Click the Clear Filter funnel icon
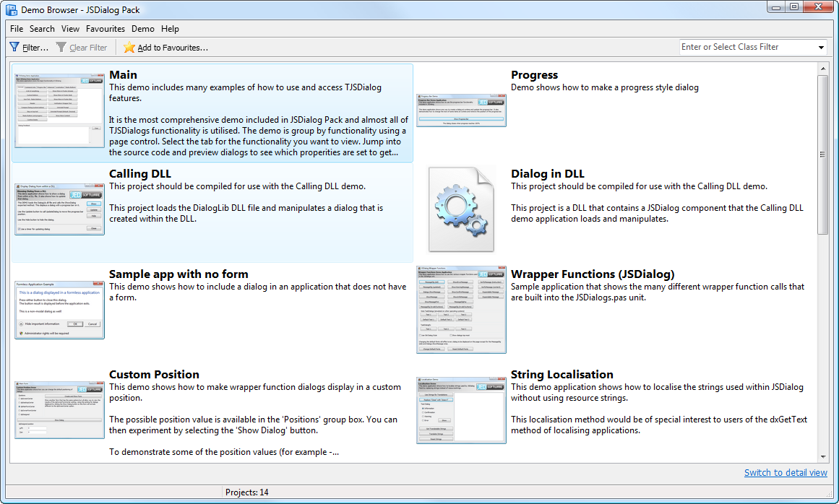 click(59, 47)
